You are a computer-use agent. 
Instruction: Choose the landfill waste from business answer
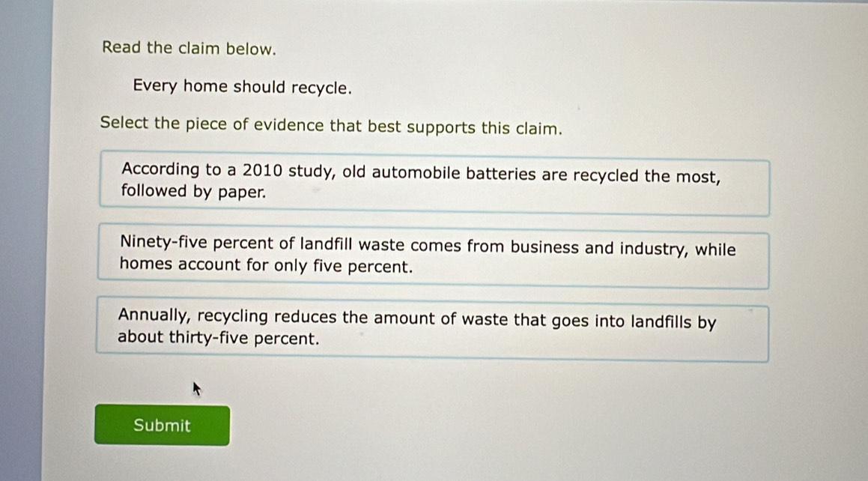[434, 256]
